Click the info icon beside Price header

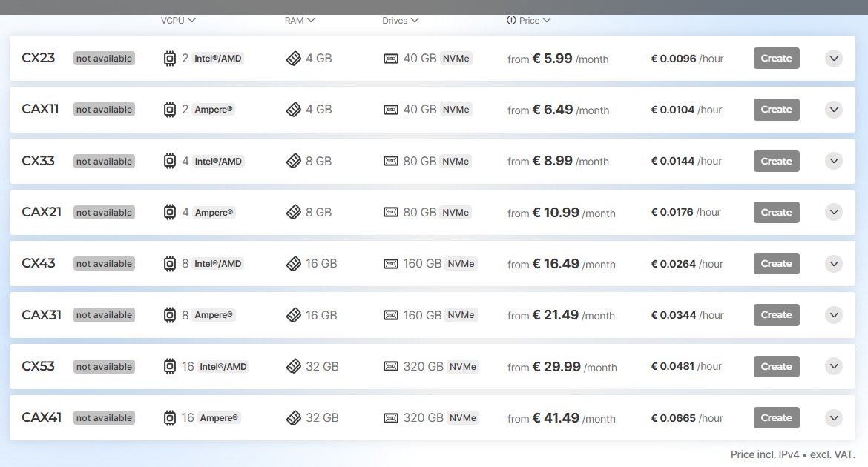pos(511,21)
